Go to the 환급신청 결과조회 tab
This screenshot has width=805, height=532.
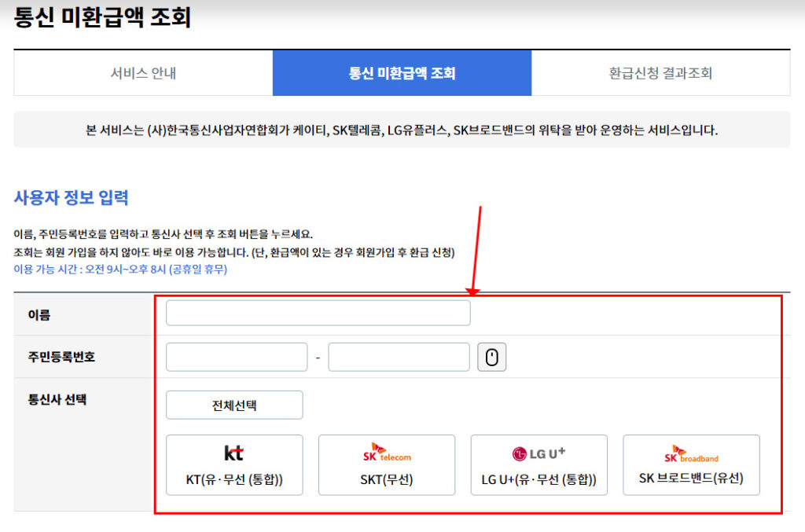[660, 74]
